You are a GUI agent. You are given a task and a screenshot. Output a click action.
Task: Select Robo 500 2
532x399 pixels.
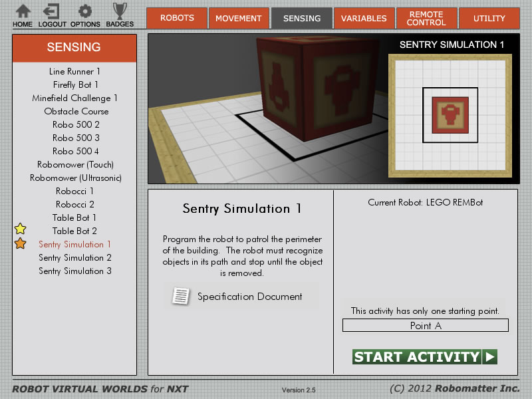pos(76,124)
